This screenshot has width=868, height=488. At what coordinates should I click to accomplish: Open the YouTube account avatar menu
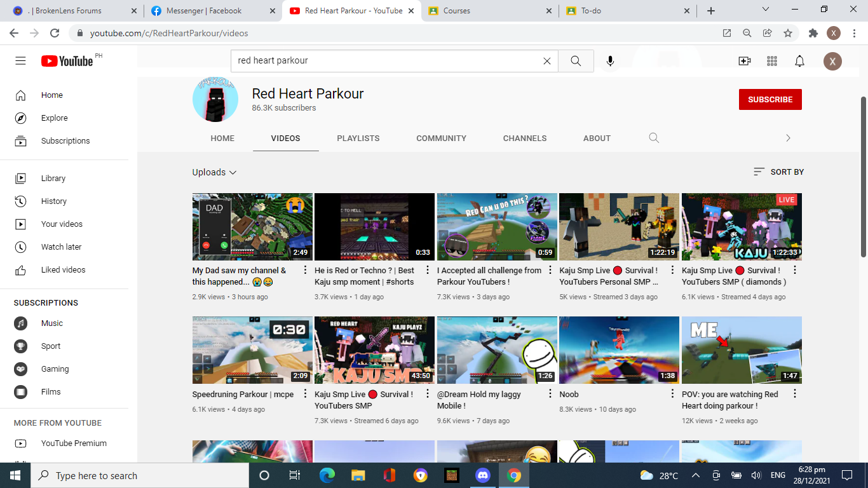[832, 61]
